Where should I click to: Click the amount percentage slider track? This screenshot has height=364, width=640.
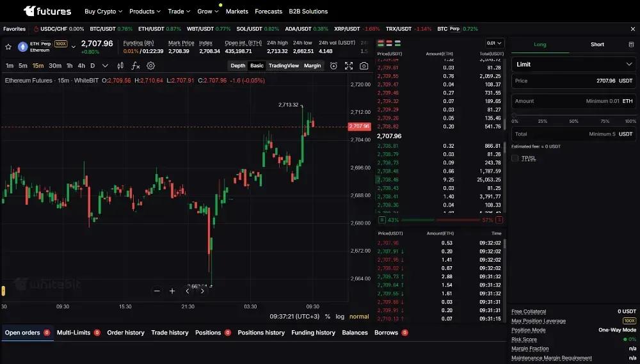(x=573, y=116)
